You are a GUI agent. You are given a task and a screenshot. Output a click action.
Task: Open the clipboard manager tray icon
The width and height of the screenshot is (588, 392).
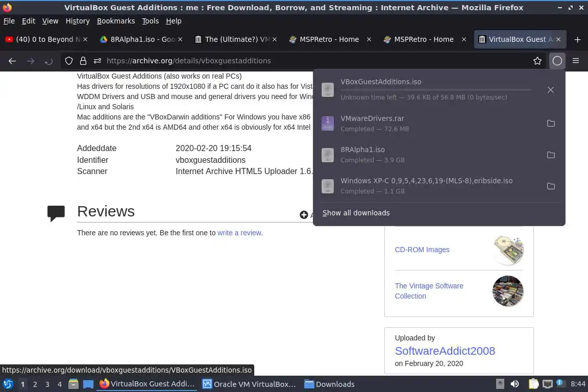tap(533, 384)
